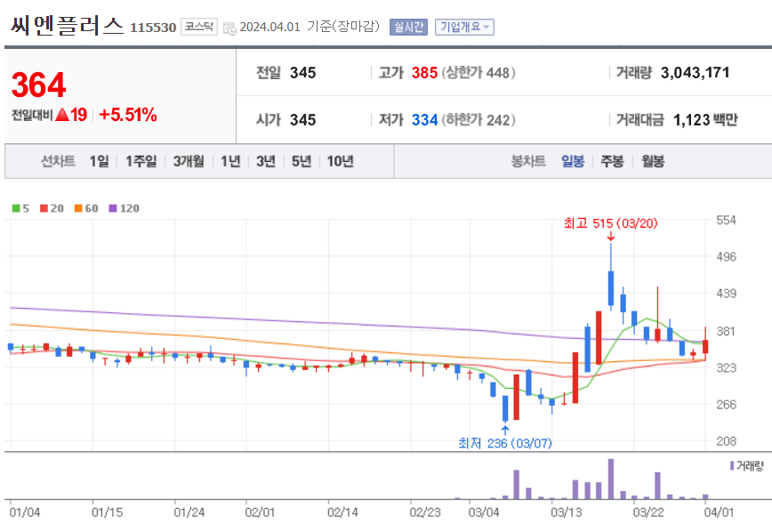This screenshot has width=772, height=532.
Task: Switch to the 주봉 weekly candle chart
Action: 612,161
